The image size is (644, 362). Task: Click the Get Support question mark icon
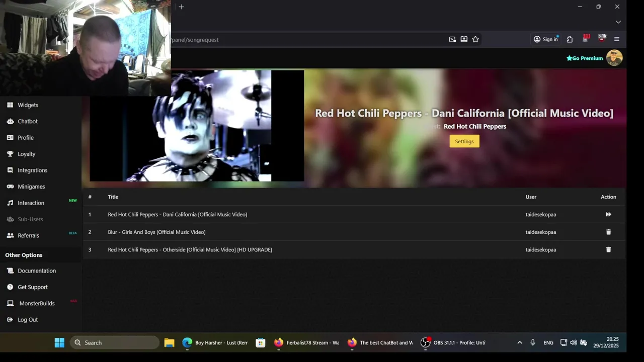click(x=10, y=287)
